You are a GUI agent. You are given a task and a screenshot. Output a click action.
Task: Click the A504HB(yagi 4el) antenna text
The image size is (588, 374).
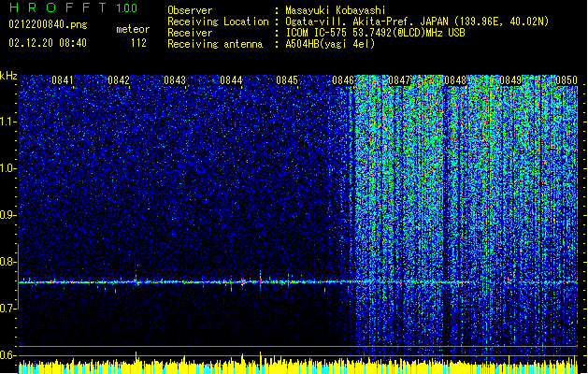[x=330, y=44]
